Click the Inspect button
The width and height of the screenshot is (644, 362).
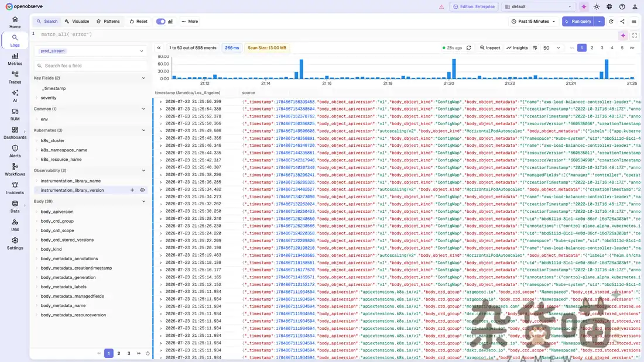[x=490, y=48]
